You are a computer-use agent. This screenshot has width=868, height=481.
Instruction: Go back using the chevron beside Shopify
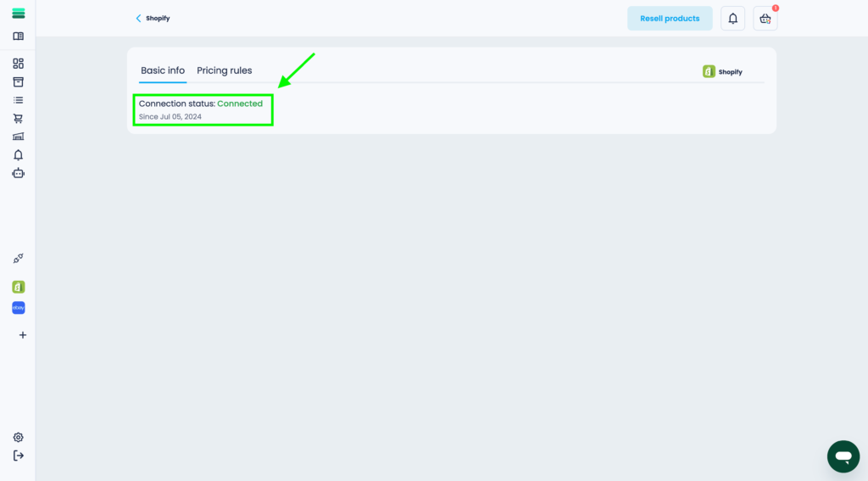point(138,19)
